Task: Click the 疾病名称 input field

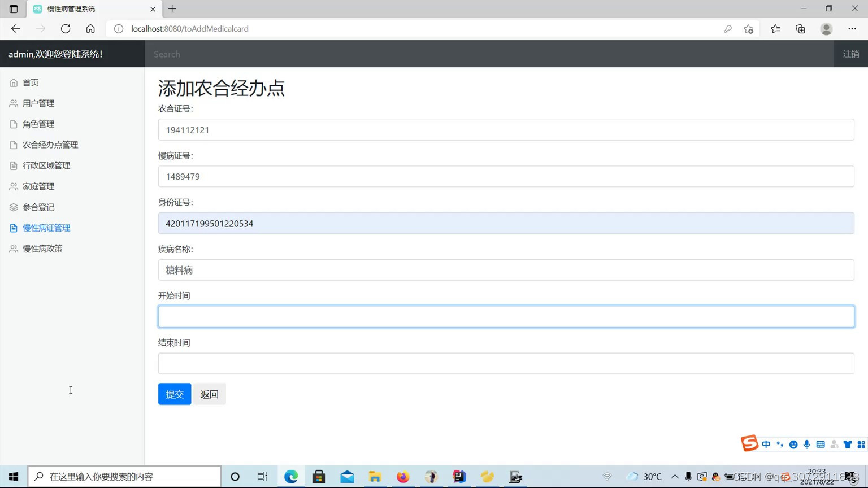Action: click(x=506, y=270)
